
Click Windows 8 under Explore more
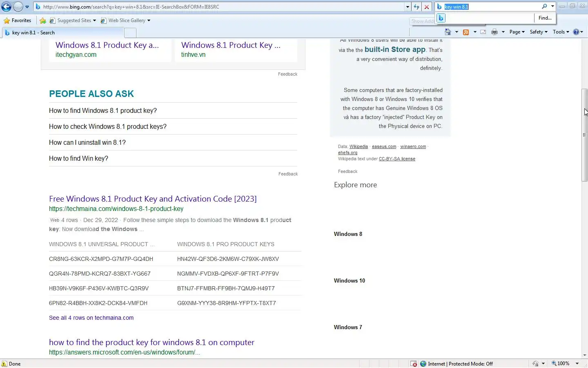tap(348, 234)
